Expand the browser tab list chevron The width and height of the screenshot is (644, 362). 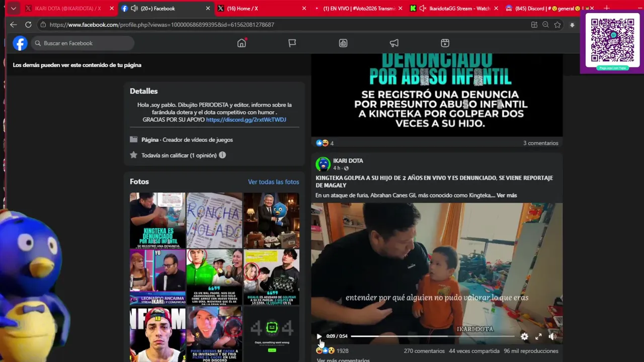(x=14, y=9)
